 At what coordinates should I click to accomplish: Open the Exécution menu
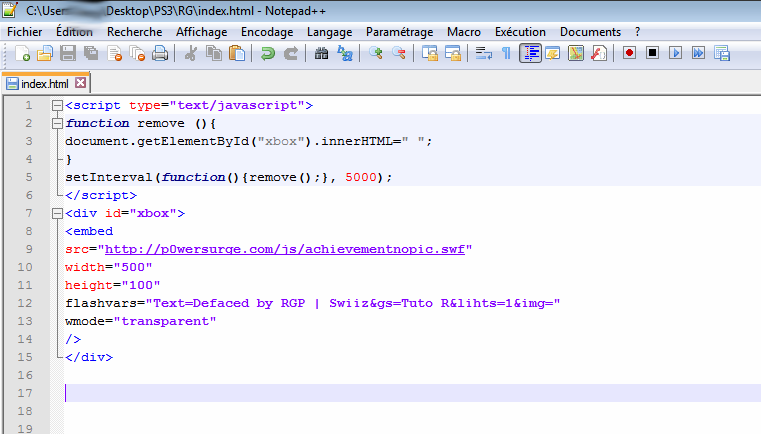(x=520, y=32)
